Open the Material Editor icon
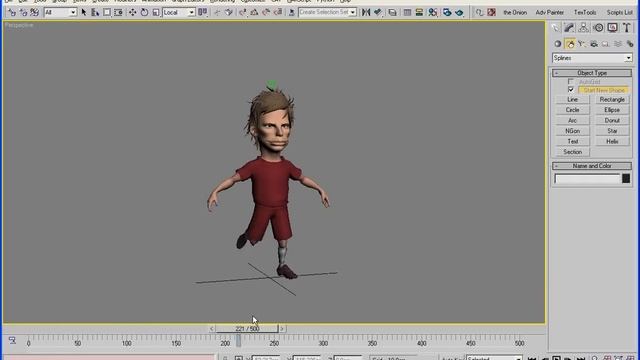 click(432, 12)
